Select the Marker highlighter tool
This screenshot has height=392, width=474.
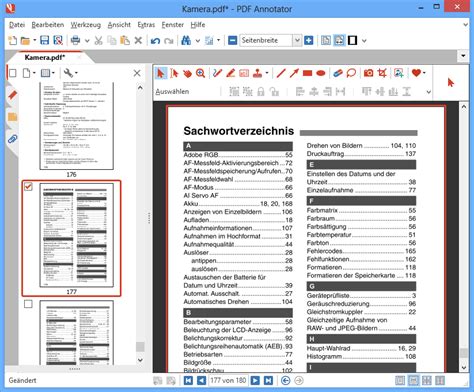(x=230, y=73)
